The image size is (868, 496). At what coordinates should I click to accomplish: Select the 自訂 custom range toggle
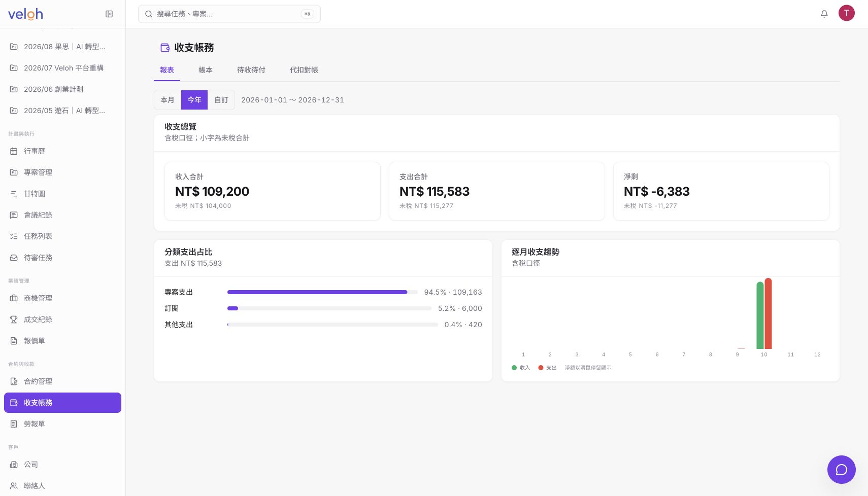point(221,100)
